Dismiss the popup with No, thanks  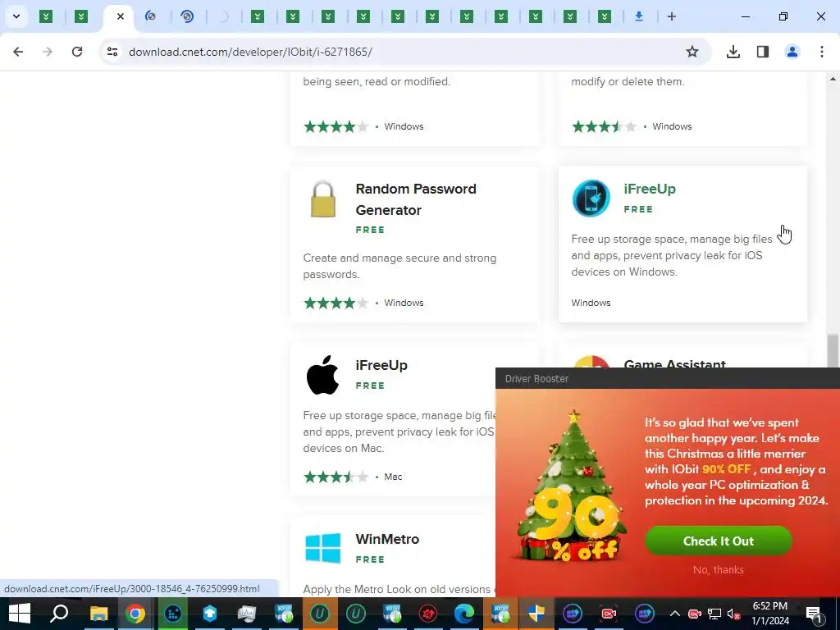(719, 570)
